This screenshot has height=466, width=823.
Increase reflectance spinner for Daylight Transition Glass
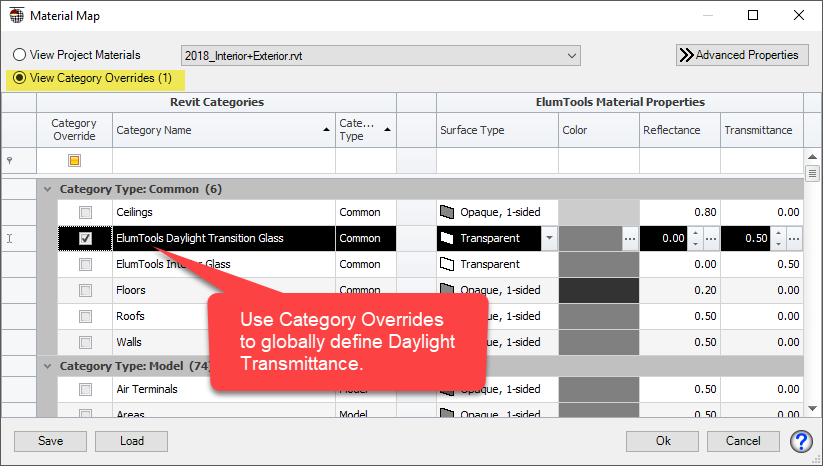[695, 232]
